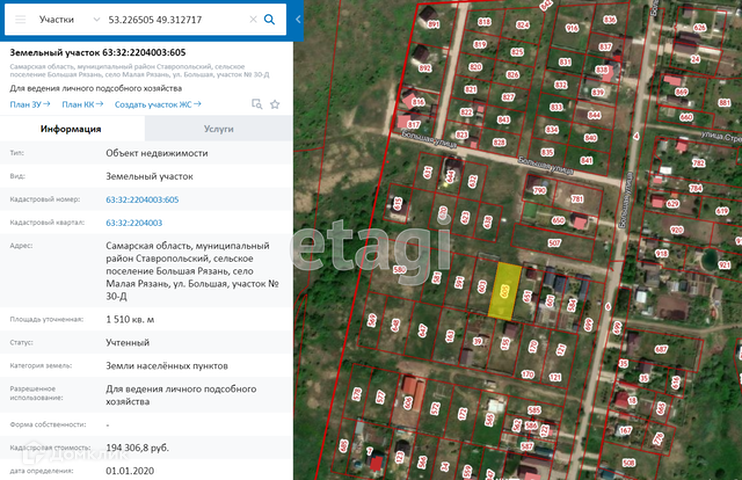Select parcel 507 on the map

click(x=554, y=243)
